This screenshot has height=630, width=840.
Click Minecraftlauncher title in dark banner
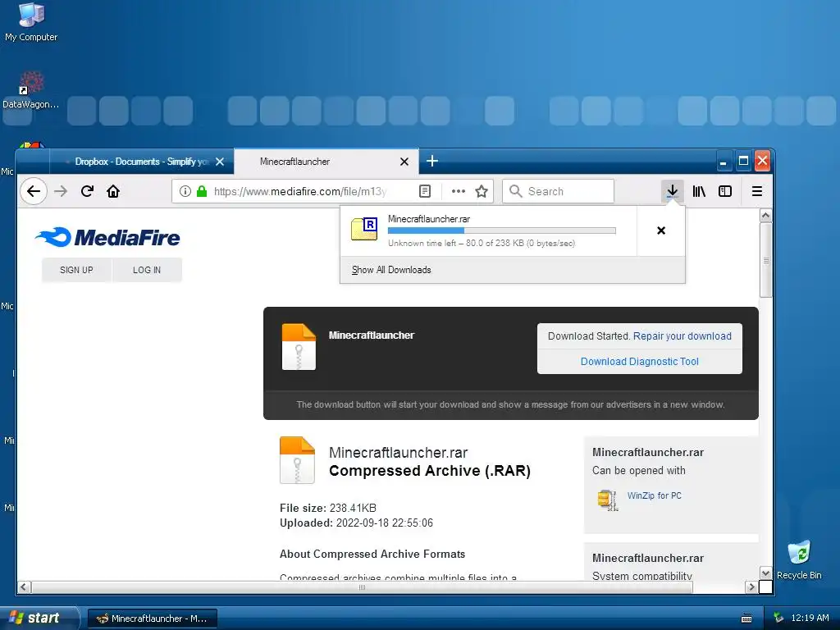372,336
